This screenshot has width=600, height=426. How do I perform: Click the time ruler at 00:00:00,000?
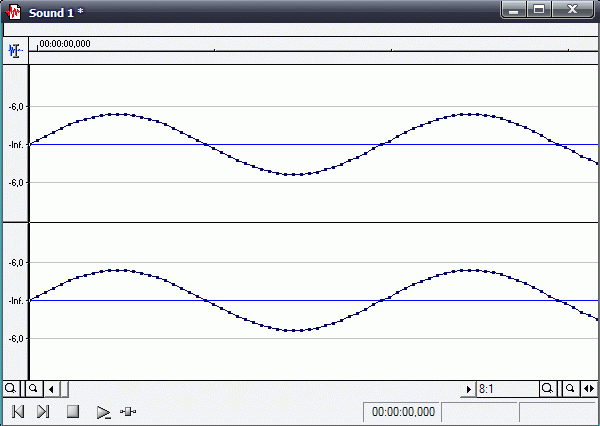tap(64, 45)
